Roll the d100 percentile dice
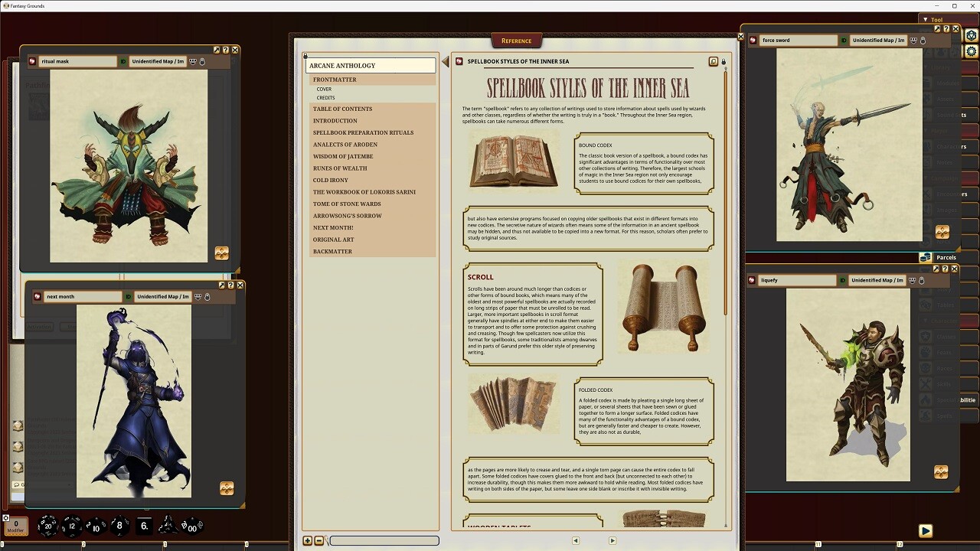Viewport: 980px width, 551px height. [x=193, y=528]
